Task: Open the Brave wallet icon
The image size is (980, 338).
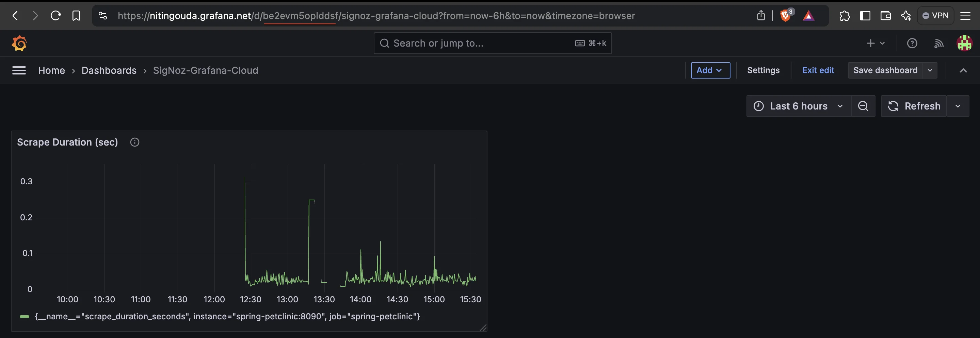Action: (886, 16)
